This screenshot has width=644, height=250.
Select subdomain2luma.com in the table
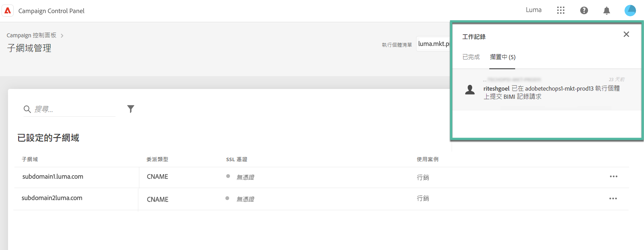tap(52, 198)
